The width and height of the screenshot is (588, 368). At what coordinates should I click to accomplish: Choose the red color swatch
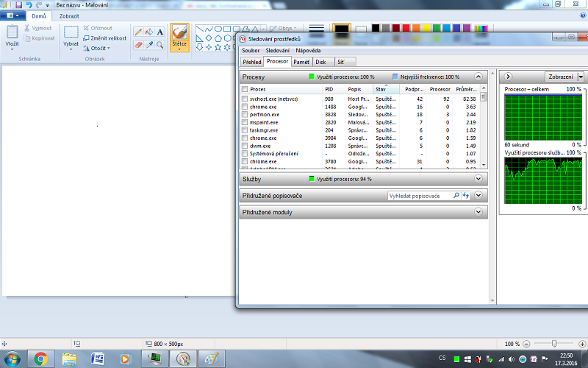click(406, 28)
